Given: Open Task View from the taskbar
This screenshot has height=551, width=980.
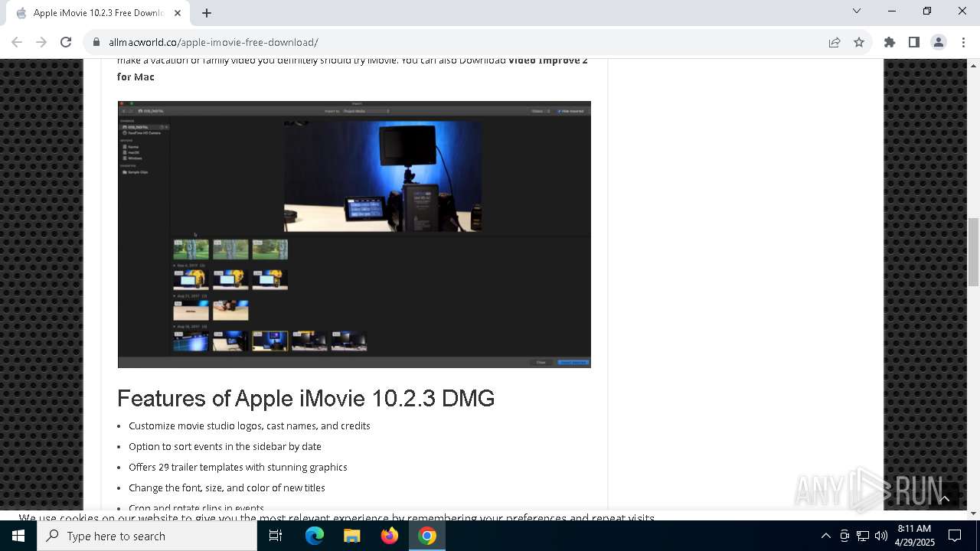Looking at the screenshot, I should pos(276,536).
